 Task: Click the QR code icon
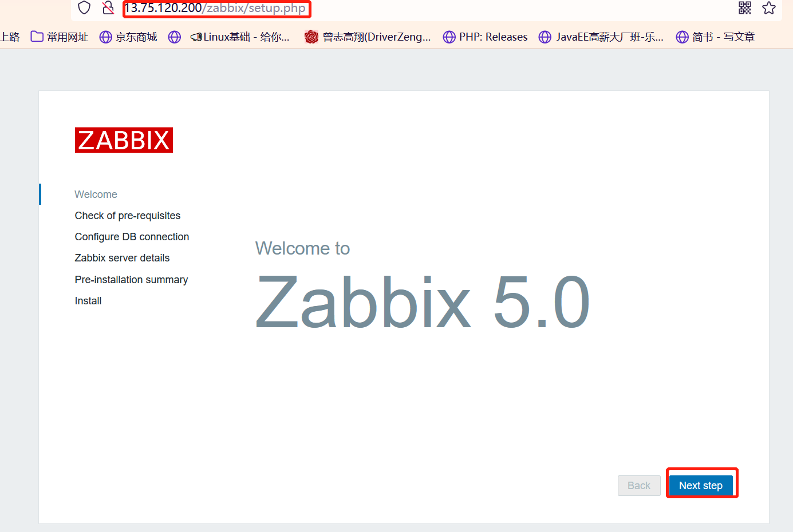(745, 8)
